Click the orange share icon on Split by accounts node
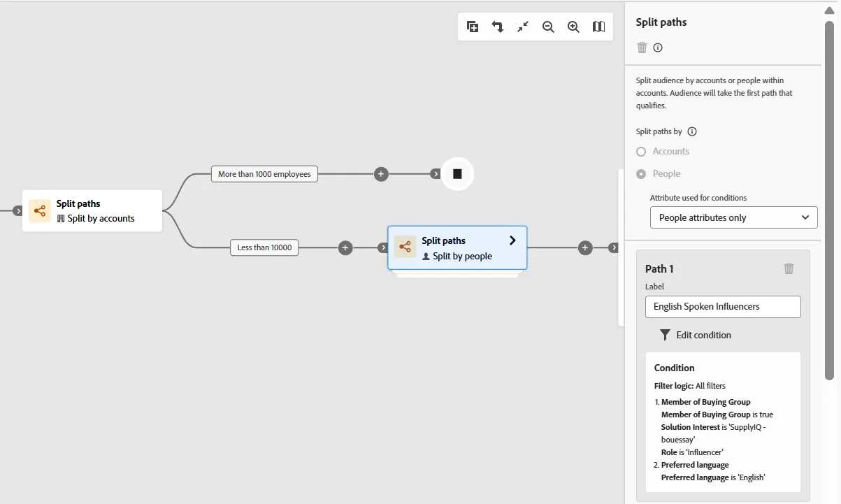841x504 pixels. 40,210
